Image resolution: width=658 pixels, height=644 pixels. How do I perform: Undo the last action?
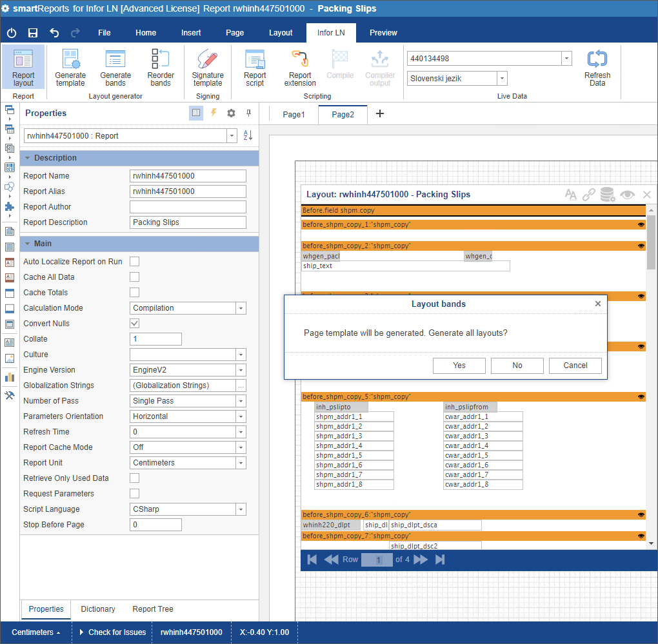(x=54, y=33)
